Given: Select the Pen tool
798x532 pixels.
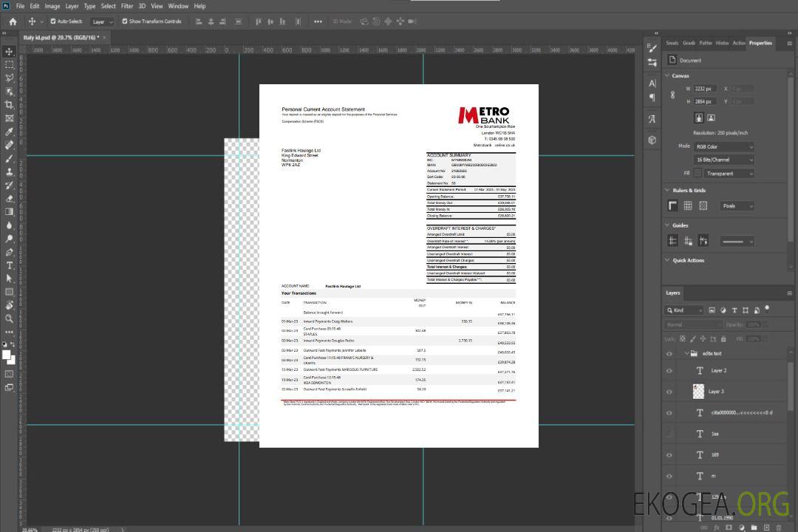Looking at the screenshot, I should (x=9, y=252).
